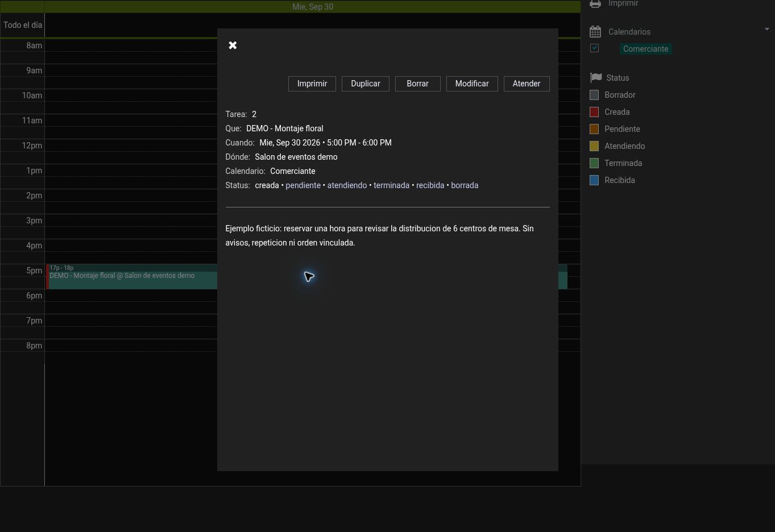Click the Todo el día row label

[x=23, y=25]
